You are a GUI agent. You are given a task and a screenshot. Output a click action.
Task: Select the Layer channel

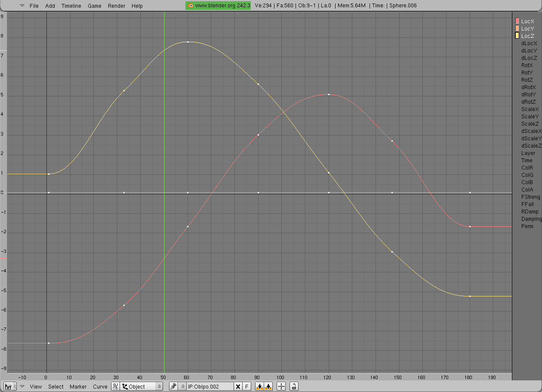pyautogui.click(x=528, y=153)
